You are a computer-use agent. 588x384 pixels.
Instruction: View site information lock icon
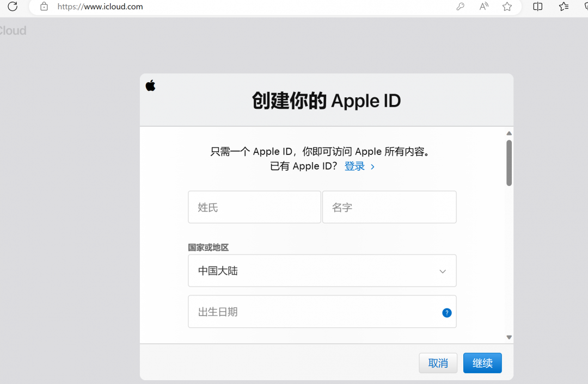(44, 7)
